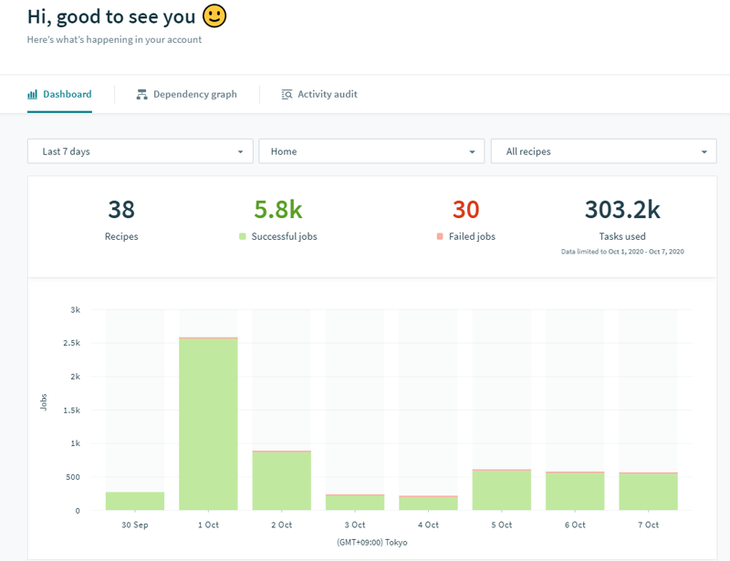Click the 30 Sep chart bar

click(x=135, y=501)
